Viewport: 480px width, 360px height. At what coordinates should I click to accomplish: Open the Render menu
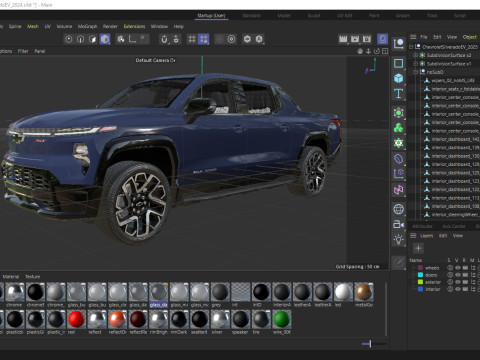(x=110, y=26)
